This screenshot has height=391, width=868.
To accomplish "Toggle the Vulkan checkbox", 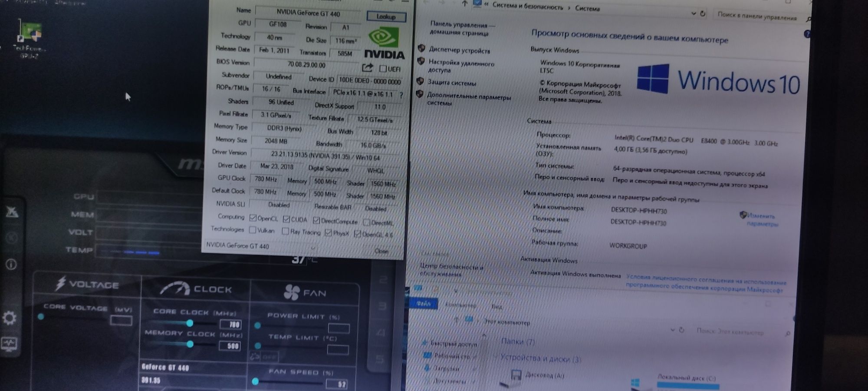I will point(253,230).
